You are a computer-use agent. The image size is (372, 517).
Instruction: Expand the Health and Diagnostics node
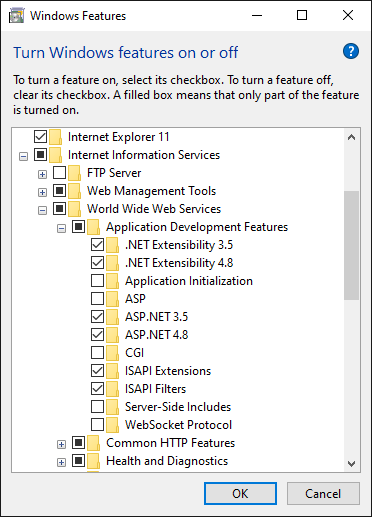61,462
